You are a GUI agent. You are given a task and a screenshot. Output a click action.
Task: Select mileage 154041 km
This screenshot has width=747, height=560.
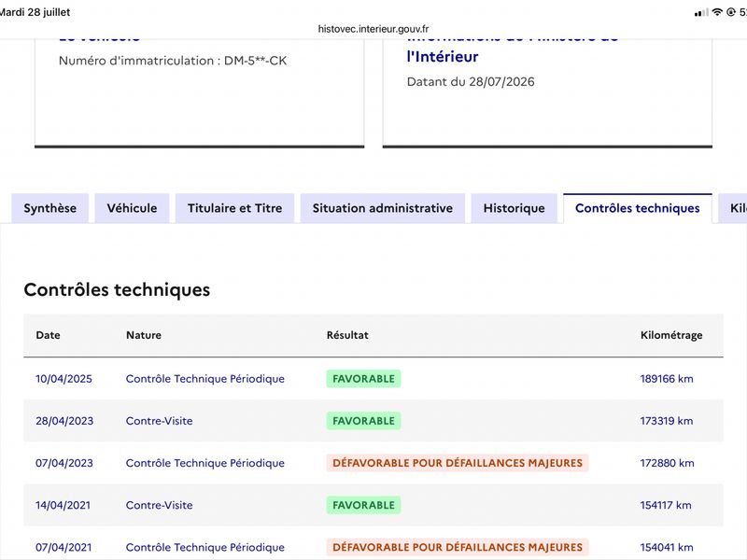click(667, 547)
